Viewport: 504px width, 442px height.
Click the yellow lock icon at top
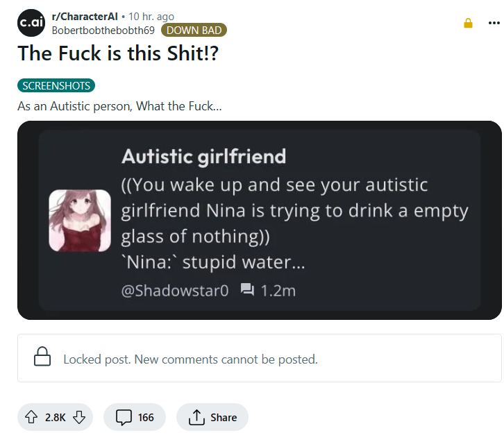[468, 23]
